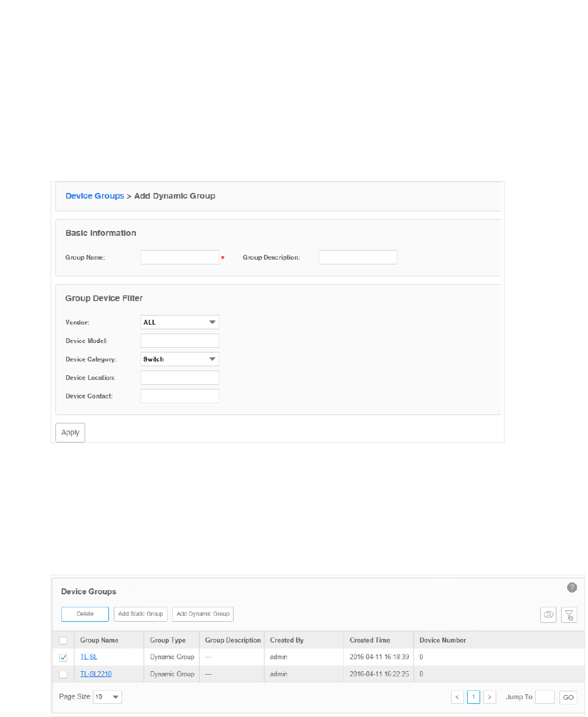
Task: Click the Add Dynamic Group button
Action: tap(203, 614)
